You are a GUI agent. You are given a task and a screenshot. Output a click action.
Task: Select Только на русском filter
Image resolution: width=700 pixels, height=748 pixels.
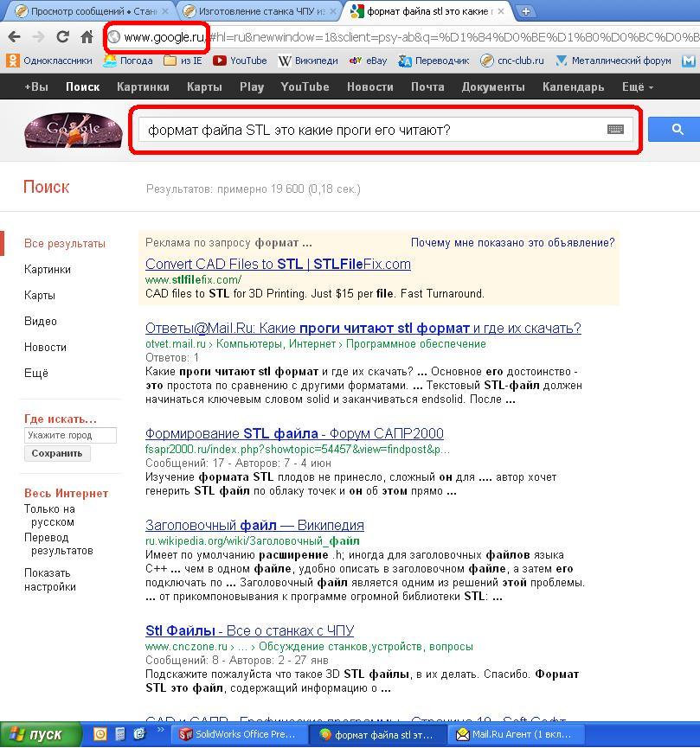[49, 515]
